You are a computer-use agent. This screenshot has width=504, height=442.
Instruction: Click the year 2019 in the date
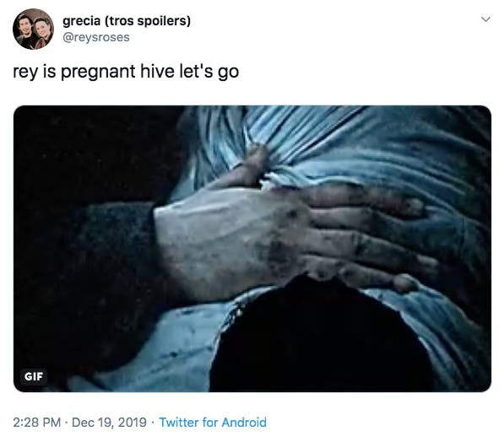coord(133,422)
